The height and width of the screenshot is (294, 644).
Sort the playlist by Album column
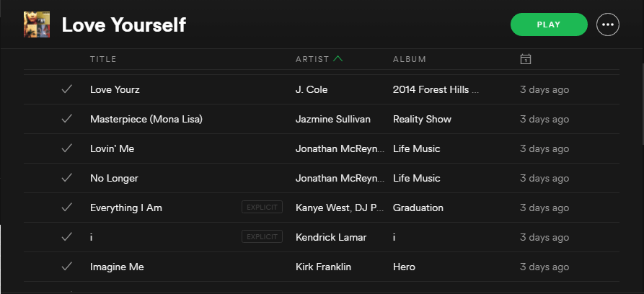click(x=409, y=59)
